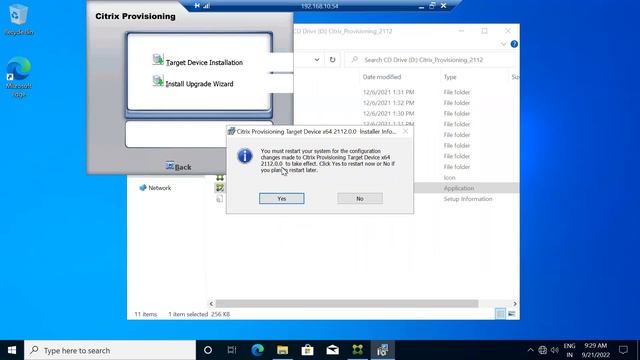Viewport: 640px width, 360px height.
Task: Open Mail app from the taskbar
Action: [x=332, y=350]
